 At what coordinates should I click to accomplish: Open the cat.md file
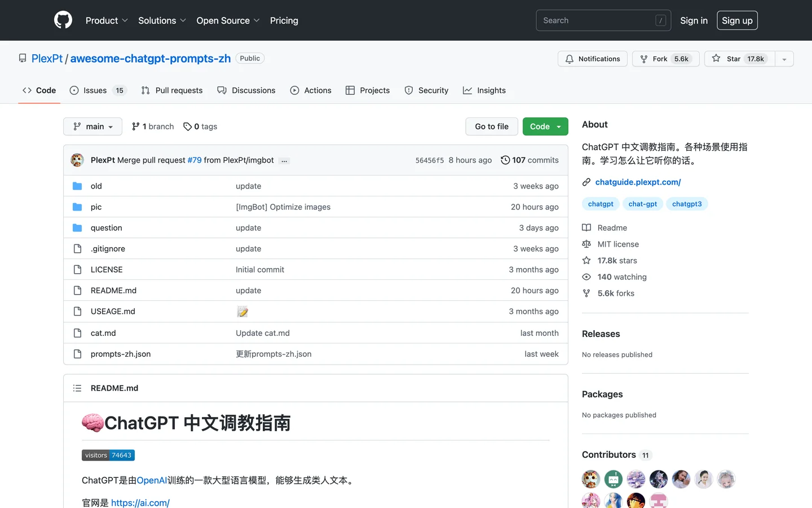point(103,333)
